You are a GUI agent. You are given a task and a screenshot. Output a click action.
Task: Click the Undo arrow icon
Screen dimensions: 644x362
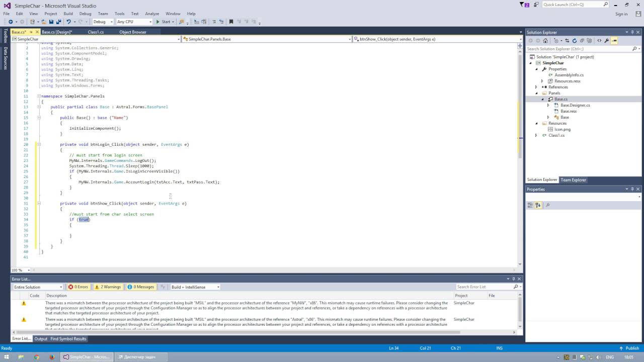[x=69, y=22]
